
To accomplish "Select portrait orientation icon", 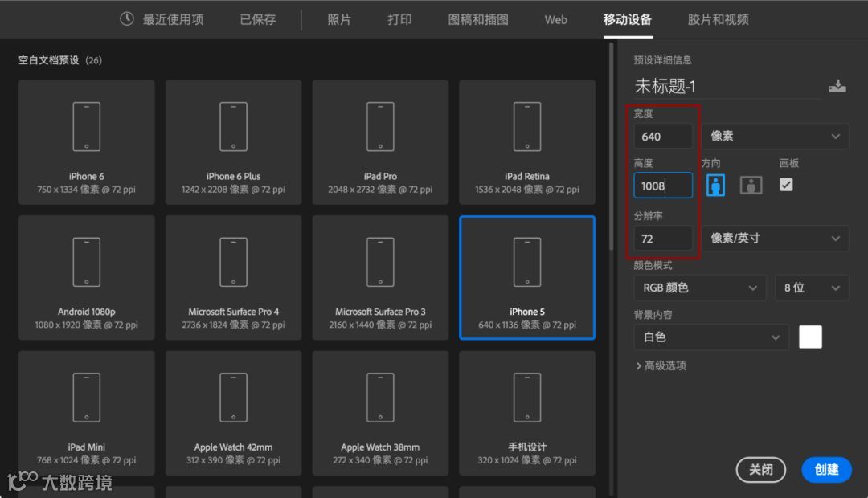I will (715, 186).
